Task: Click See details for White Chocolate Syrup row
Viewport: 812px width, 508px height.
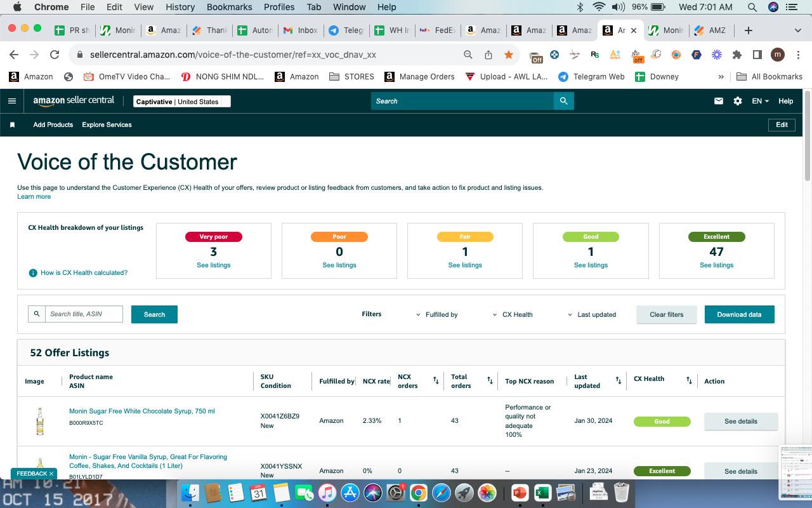Action: (x=741, y=421)
